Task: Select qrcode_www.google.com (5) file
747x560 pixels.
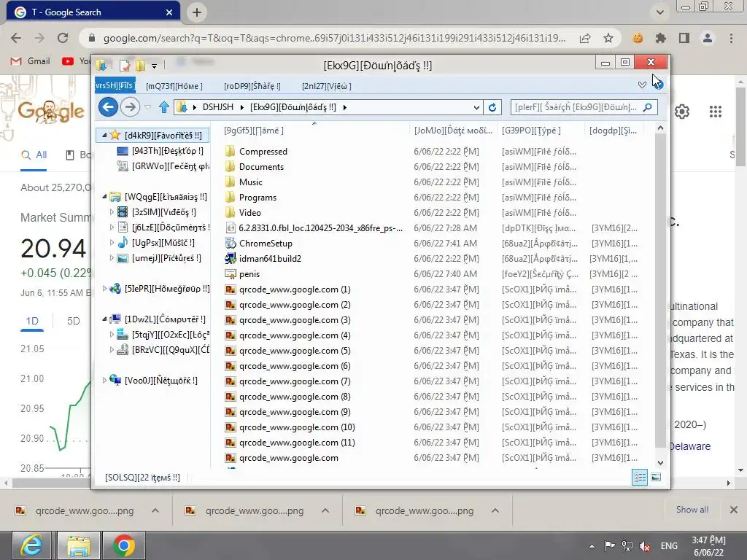Action: [288, 351]
